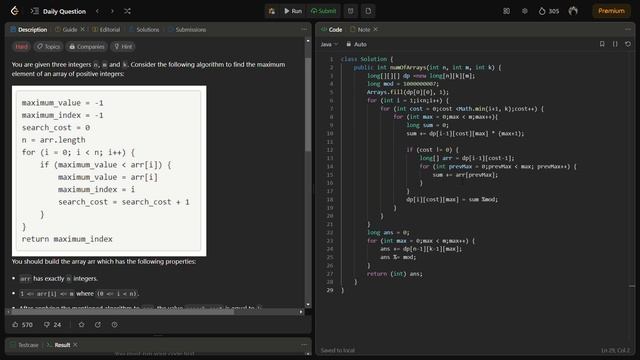The width and height of the screenshot is (640, 360).
Task: Switch to the Editorial tab
Action: point(106,29)
